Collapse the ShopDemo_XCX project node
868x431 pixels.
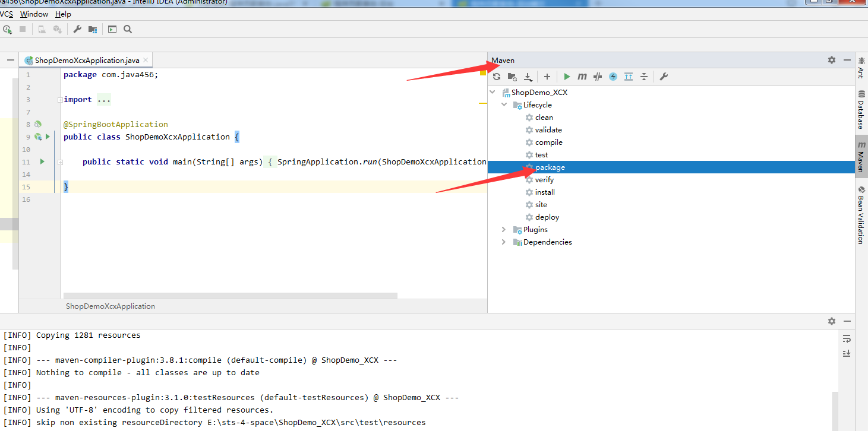493,93
